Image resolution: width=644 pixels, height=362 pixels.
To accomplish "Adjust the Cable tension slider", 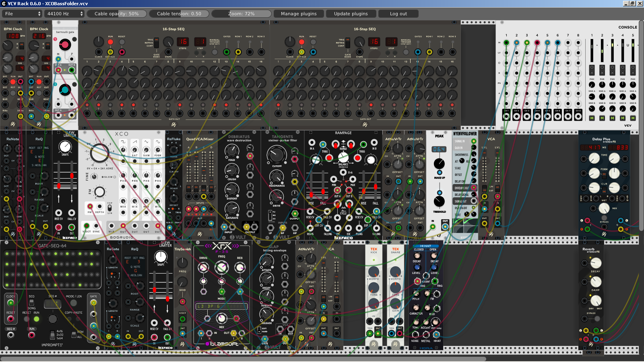I will click(179, 14).
